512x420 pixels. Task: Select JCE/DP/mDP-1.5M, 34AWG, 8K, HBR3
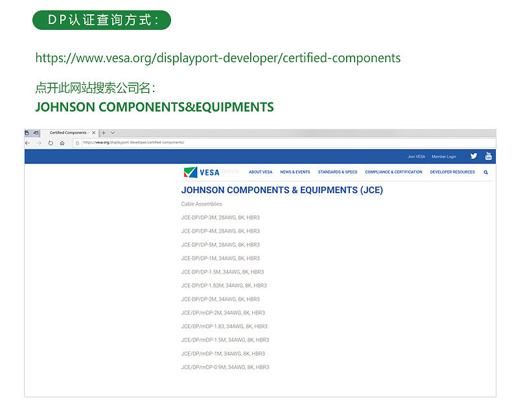(226, 340)
